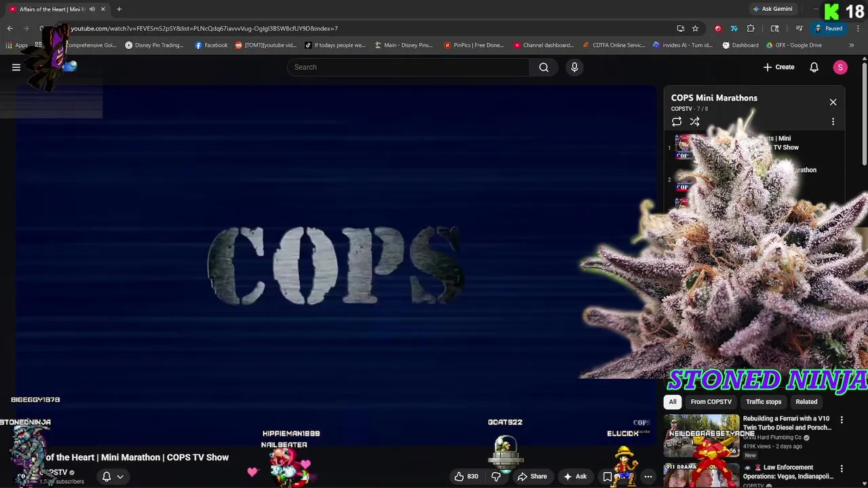The image size is (868, 488).
Task: Open options for Rebuilding a Ferrari video
Action: (x=842, y=420)
